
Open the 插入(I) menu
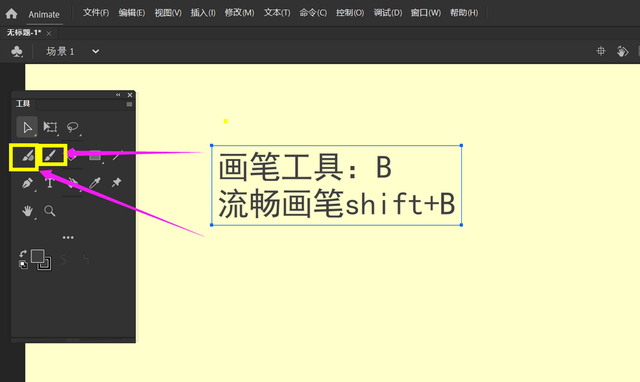coord(203,13)
